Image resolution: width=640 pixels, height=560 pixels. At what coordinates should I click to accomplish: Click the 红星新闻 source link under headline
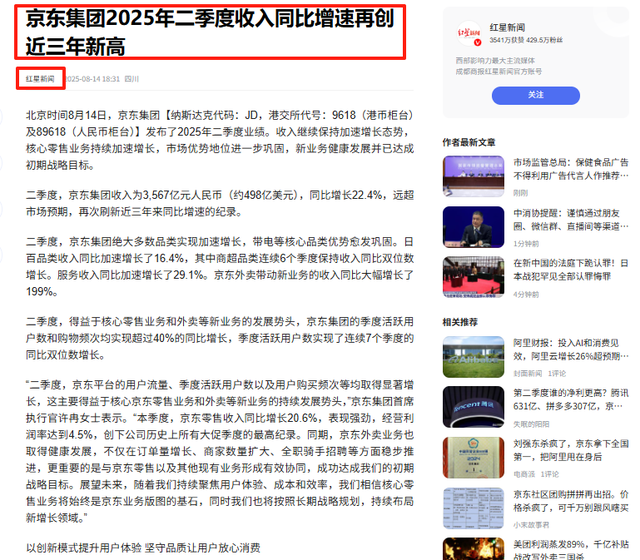(40, 79)
